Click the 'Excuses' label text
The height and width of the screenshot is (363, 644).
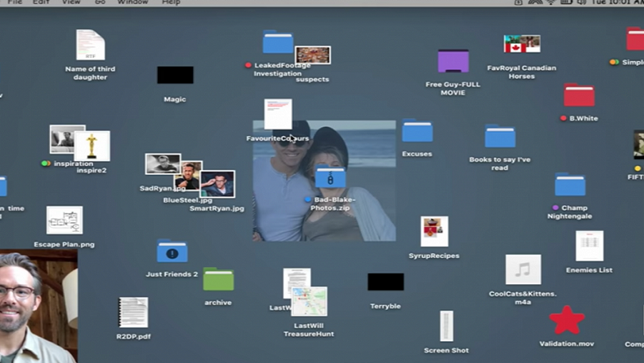pyautogui.click(x=417, y=154)
